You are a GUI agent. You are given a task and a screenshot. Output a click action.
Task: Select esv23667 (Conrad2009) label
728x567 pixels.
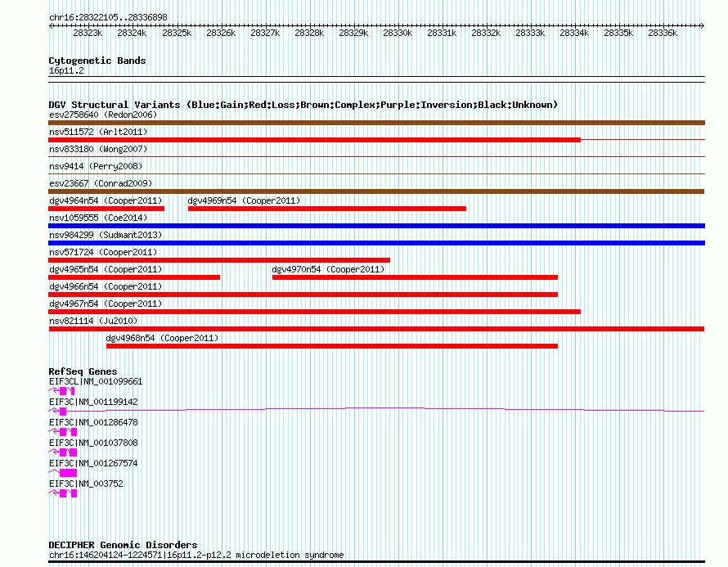(101, 183)
